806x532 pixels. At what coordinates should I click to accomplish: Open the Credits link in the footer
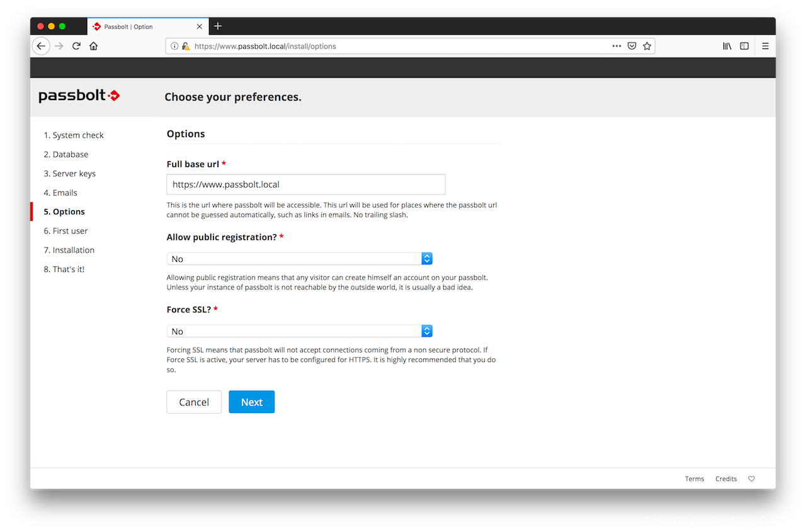[x=726, y=479]
